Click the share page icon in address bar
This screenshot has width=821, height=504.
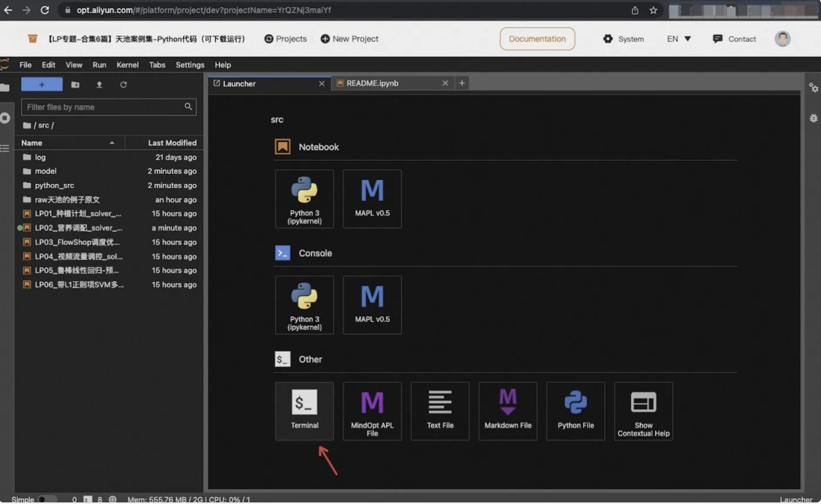point(635,10)
